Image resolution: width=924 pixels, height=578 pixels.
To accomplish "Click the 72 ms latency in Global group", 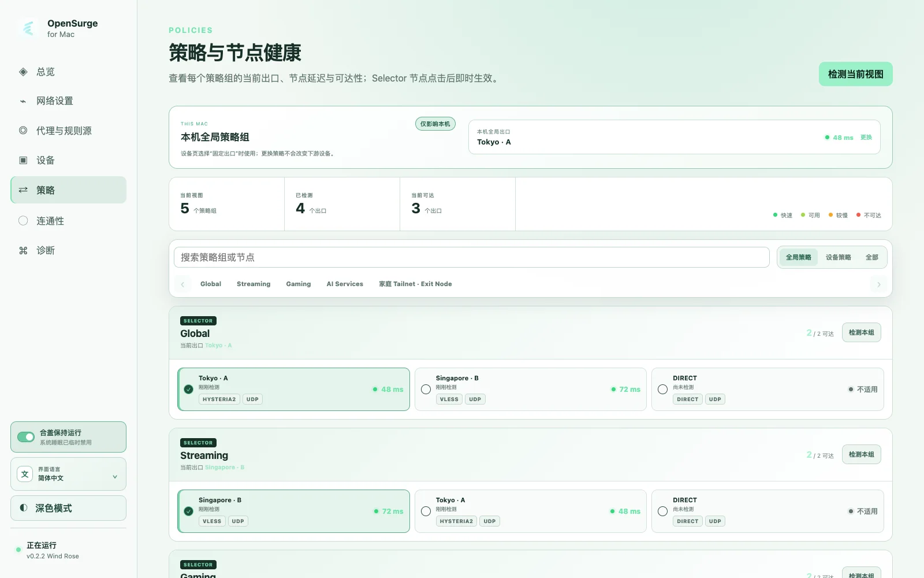I will coord(630,390).
